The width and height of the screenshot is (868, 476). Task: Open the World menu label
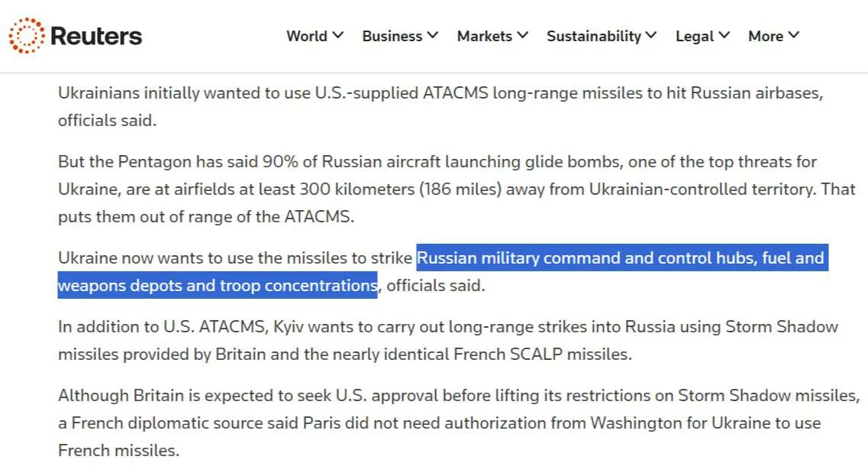pyautogui.click(x=307, y=36)
